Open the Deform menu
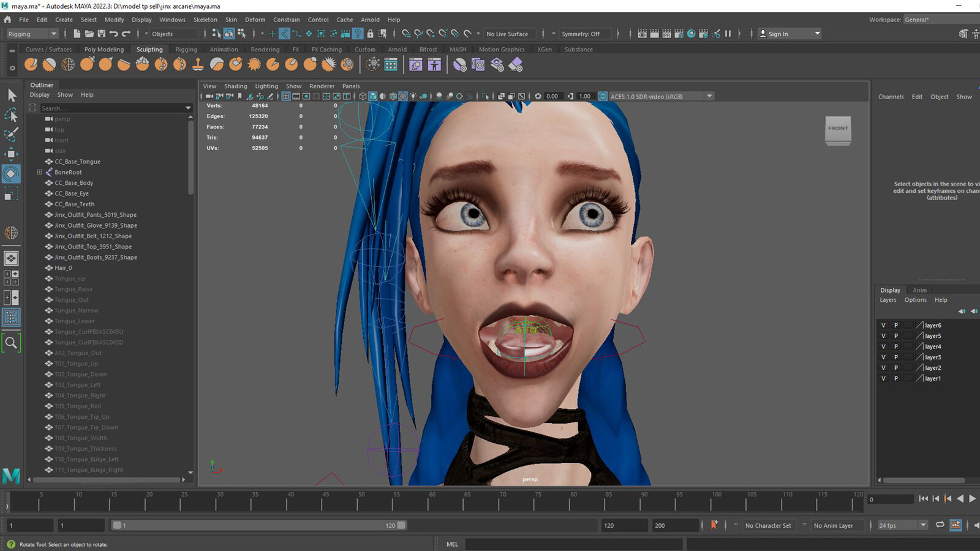The image size is (980, 551). click(x=255, y=20)
